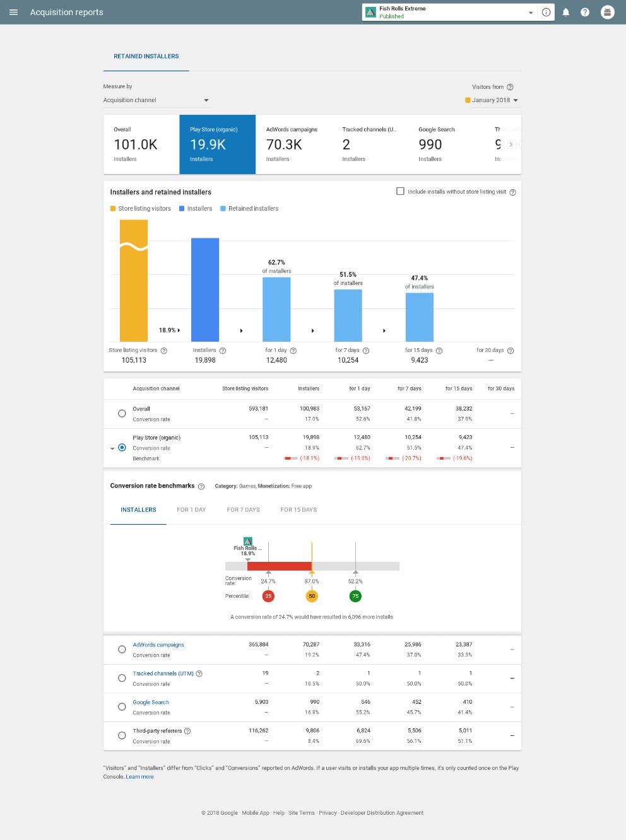This screenshot has height=840, width=626.
Task: Select the Overall row radio button
Action: click(122, 414)
